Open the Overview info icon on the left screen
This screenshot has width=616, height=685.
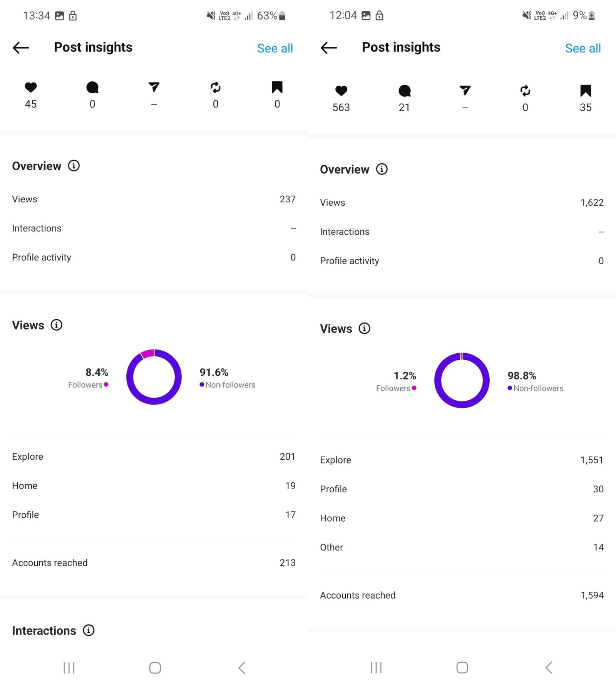[x=74, y=166]
